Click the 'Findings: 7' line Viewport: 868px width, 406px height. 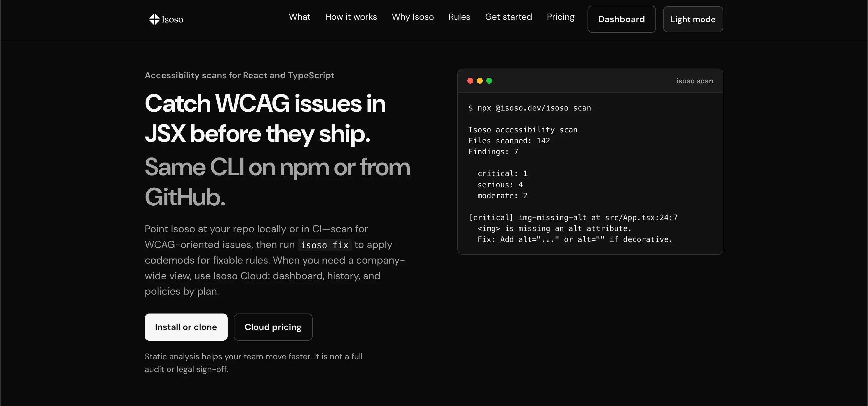coord(493,152)
